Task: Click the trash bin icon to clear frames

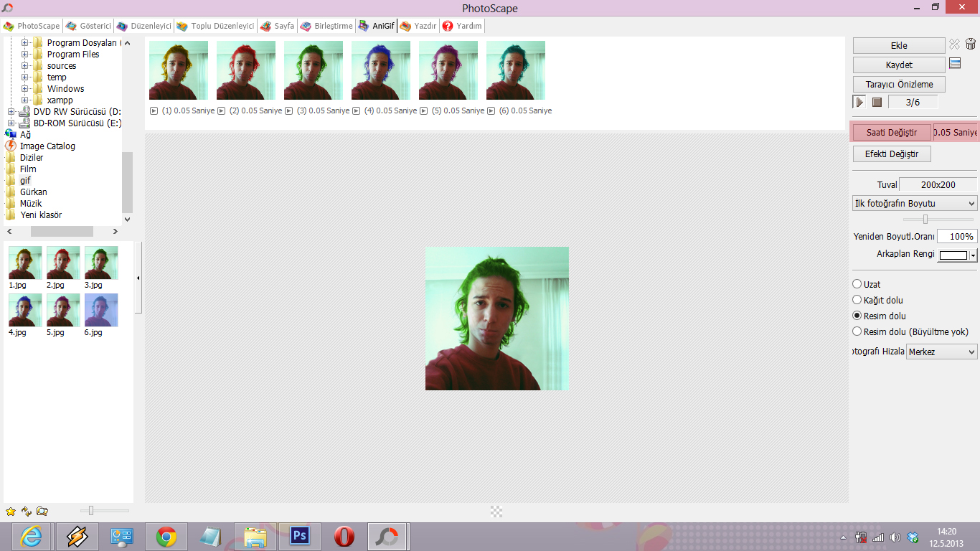Action: click(971, 44)
